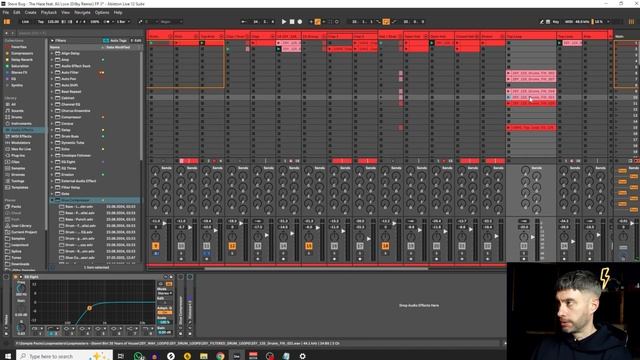The width and height of the screenshot is (640, 360).
Task: Open EQ Eight Stereo mode dropdown
Action: 164,293
